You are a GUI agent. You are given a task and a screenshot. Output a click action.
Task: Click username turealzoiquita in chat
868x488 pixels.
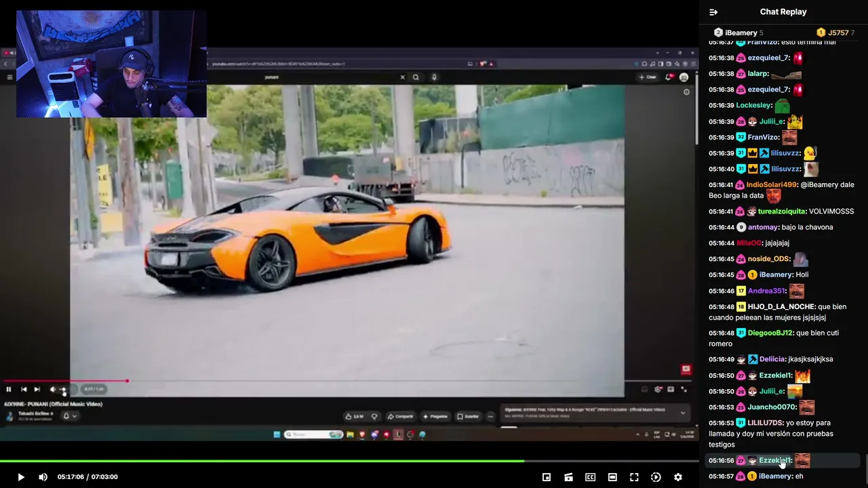[782, 211]
